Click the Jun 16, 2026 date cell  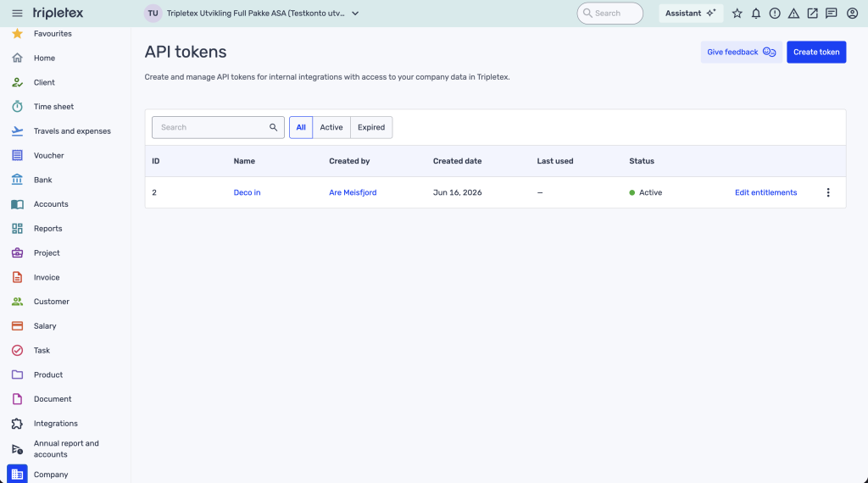(x=457, y=192)
